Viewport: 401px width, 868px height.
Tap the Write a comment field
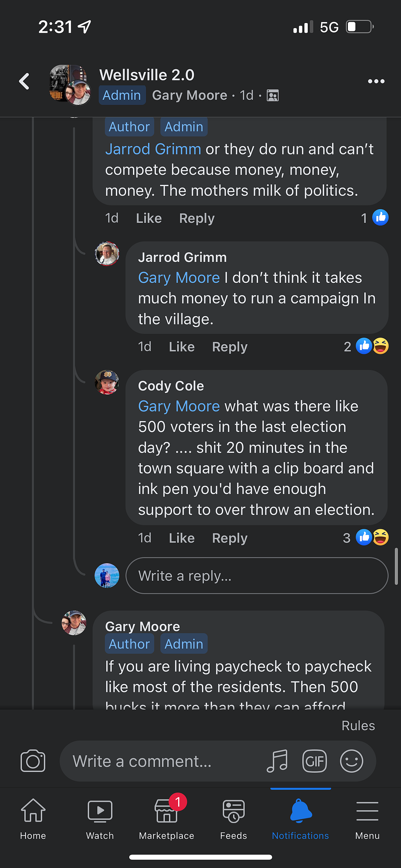[x=163, y=761]
